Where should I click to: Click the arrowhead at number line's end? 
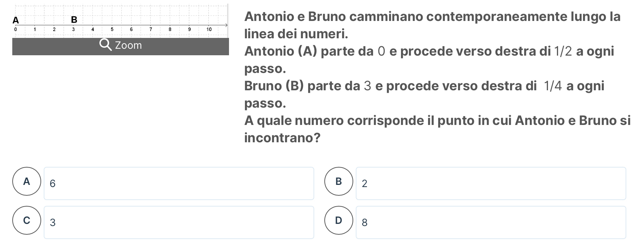[226, 25]
